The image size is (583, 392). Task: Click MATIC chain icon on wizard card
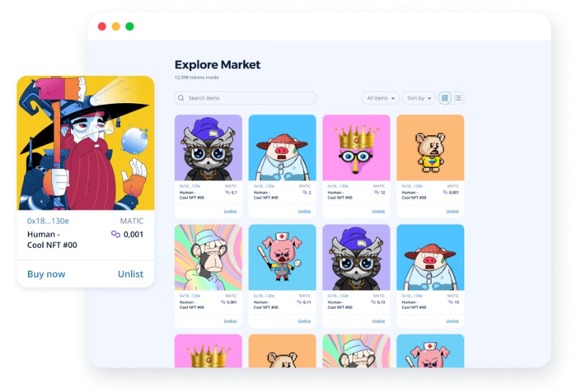point(115,234)
